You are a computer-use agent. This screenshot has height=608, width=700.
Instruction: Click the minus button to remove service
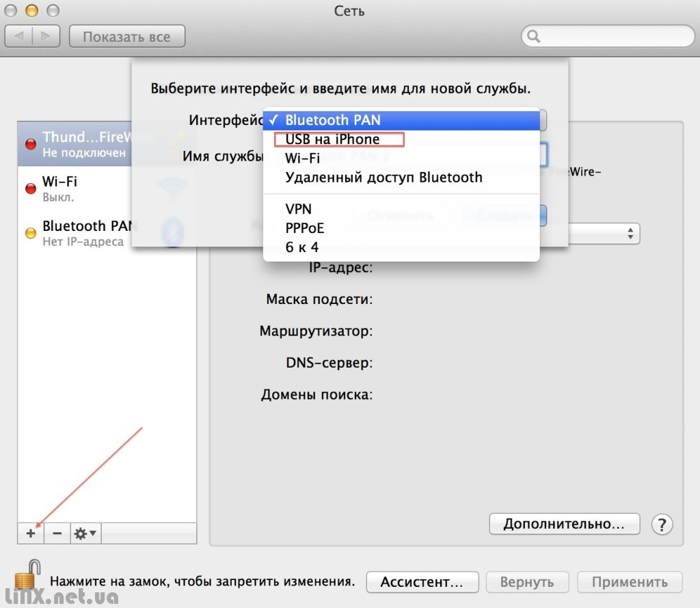pyautogui.click(x=57, y=533)
